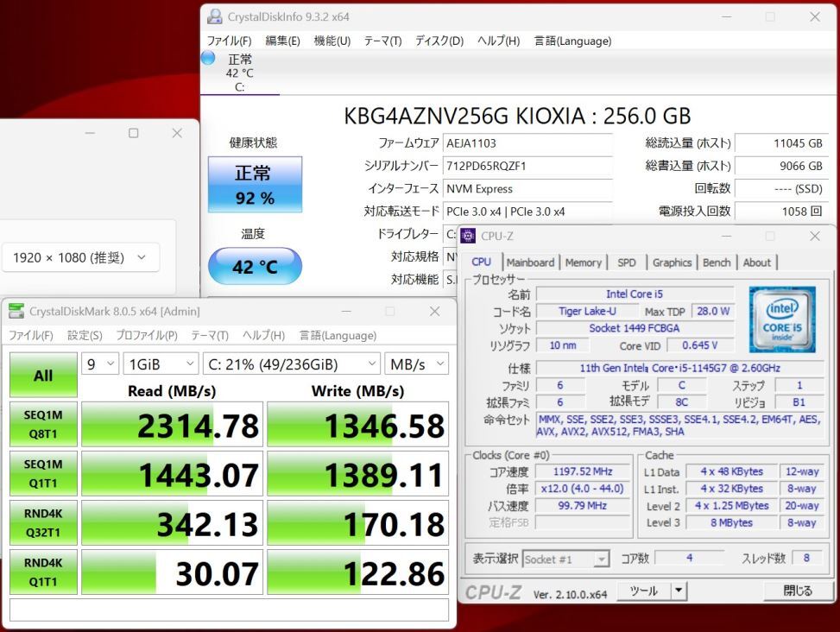Switch to the Bench tab in CPU-Z
This screenshot has width=840, height=632.
[717, 262]
